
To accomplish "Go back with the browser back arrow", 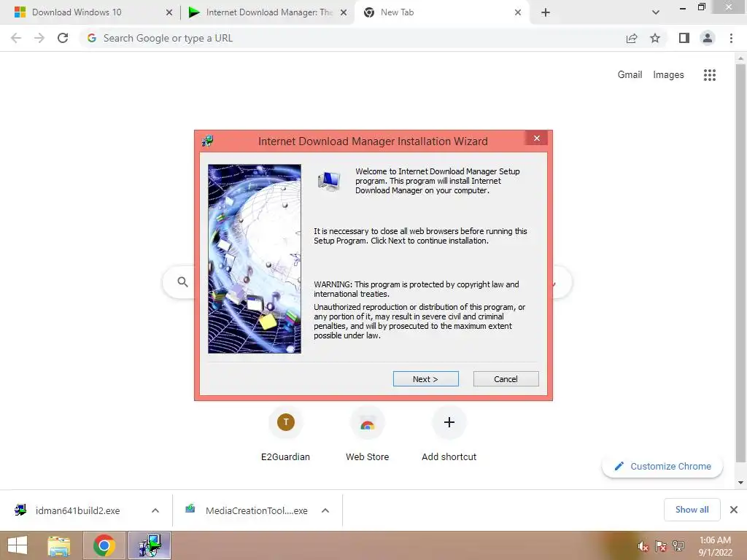I will pyautogui.click(x=16, y=38).
